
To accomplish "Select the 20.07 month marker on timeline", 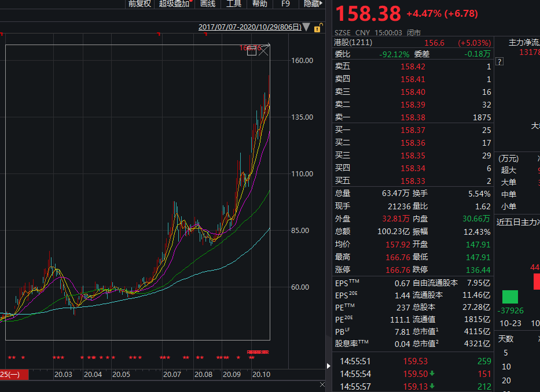I will (172, 375).
